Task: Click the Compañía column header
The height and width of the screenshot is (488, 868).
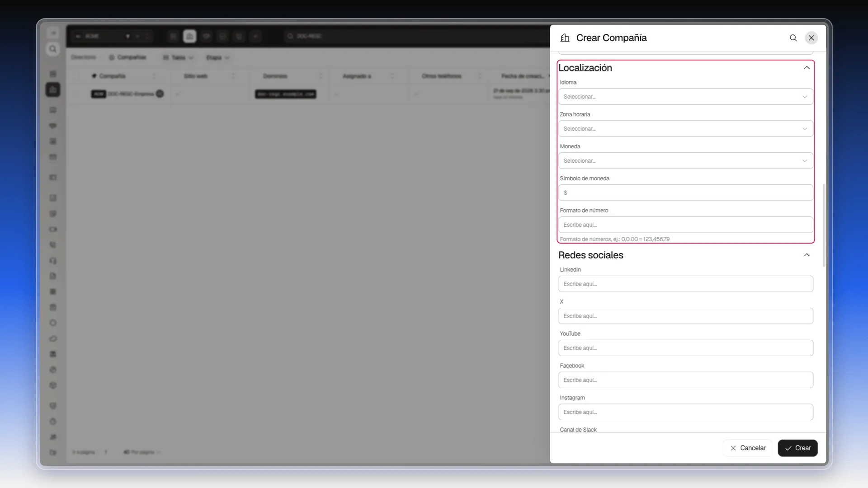Action: tap(112, 76)
